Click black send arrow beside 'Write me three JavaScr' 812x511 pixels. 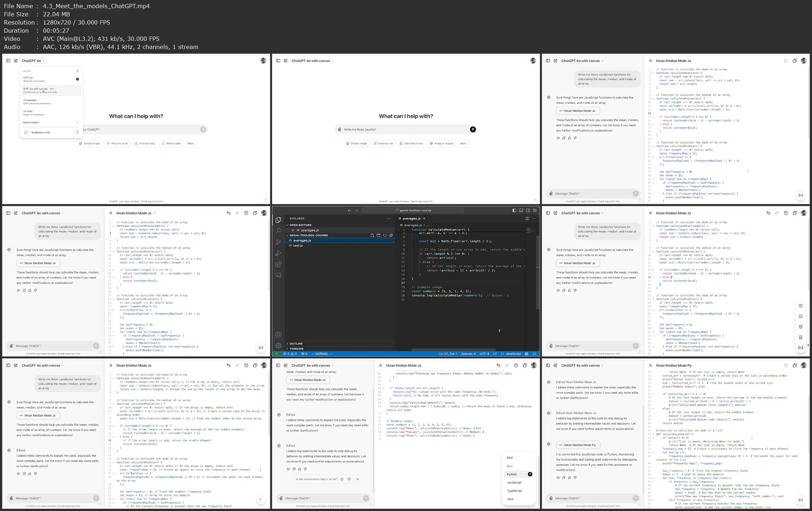pos(473,130)
